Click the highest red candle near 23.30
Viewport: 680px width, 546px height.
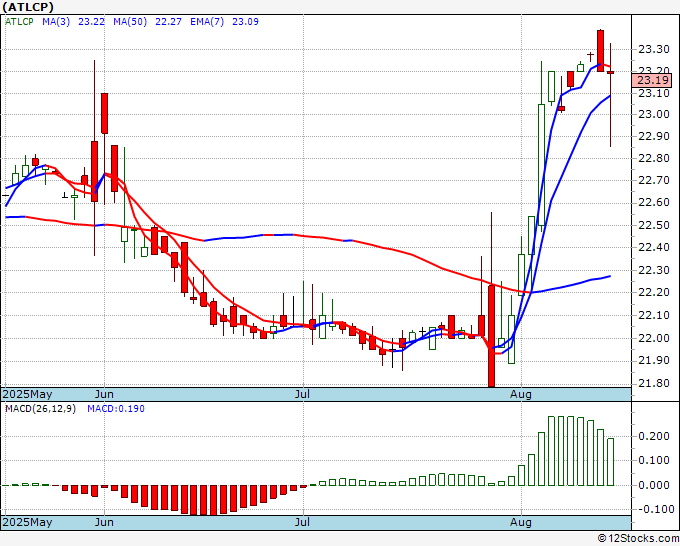click(x=600, y=51)
